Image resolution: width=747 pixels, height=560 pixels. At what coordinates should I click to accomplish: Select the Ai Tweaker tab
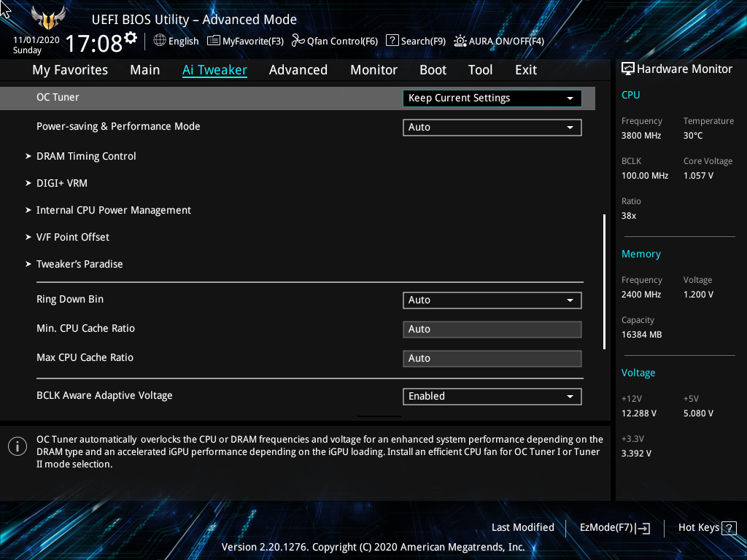pyautogui.click(x=214, y=70)
